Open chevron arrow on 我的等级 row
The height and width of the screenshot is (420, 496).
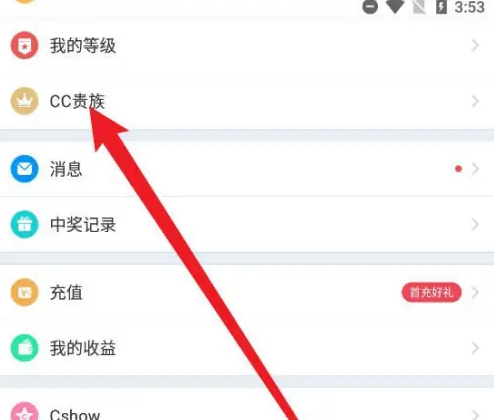[x=475, y=45]
